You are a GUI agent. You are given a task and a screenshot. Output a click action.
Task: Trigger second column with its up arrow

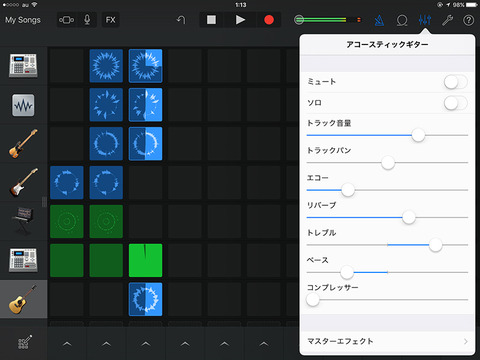click(x=106, y=344)
